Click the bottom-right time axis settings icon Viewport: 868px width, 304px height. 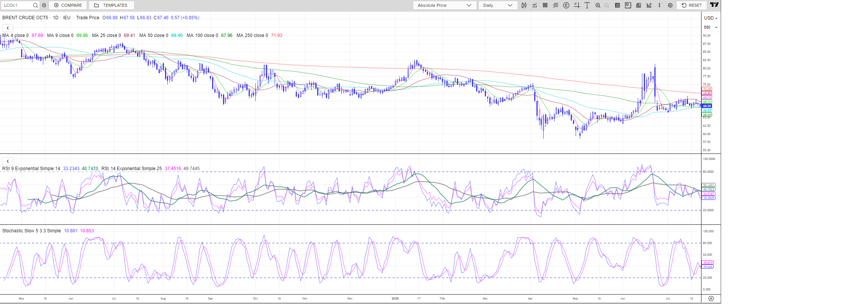711,298
